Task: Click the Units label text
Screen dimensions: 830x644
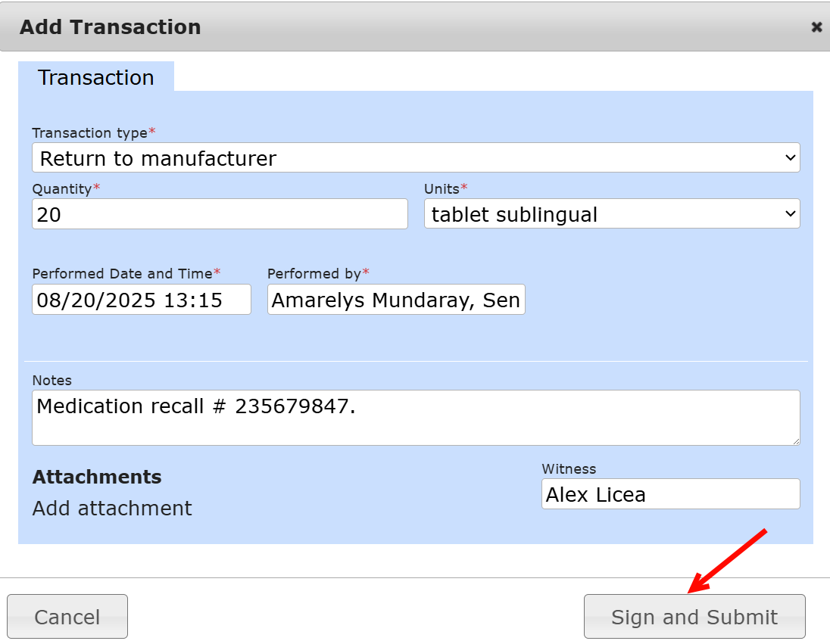Action: coord(442,188)
